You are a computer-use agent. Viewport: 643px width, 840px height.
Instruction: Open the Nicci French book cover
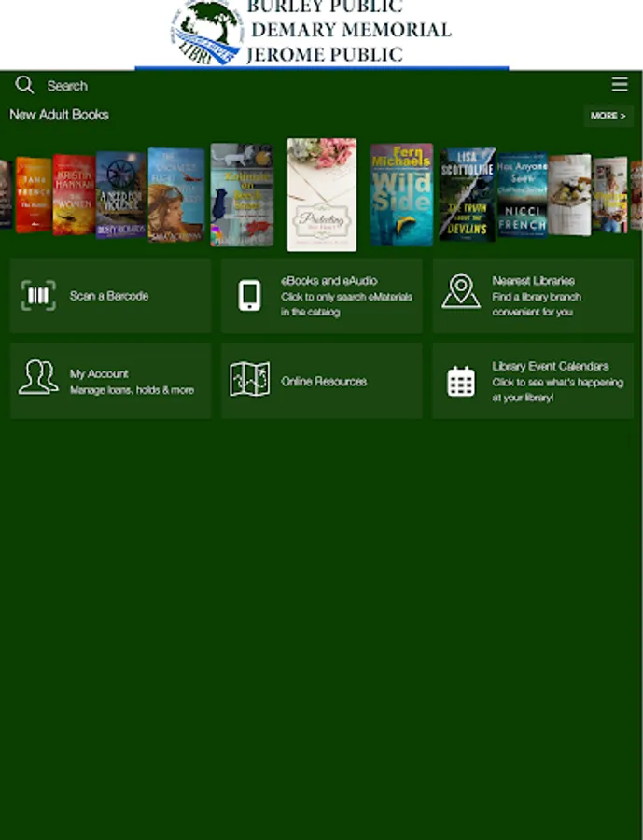523,195
